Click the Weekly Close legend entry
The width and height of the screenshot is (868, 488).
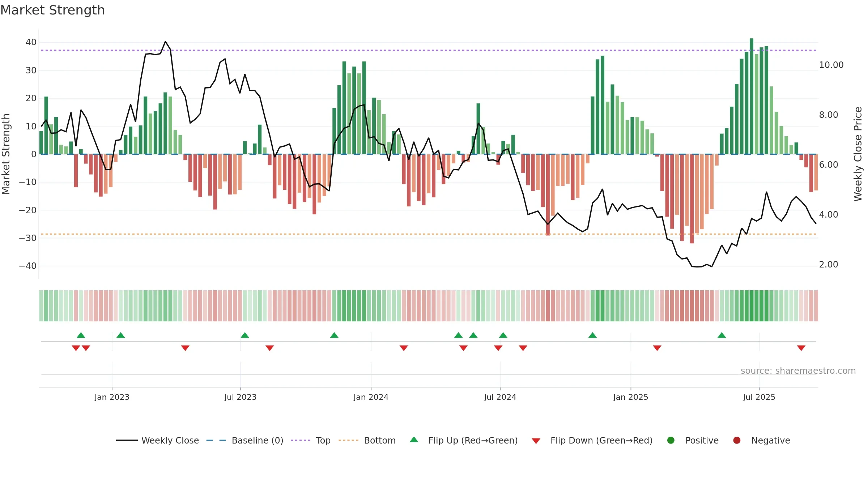click(x=157, y=440)
